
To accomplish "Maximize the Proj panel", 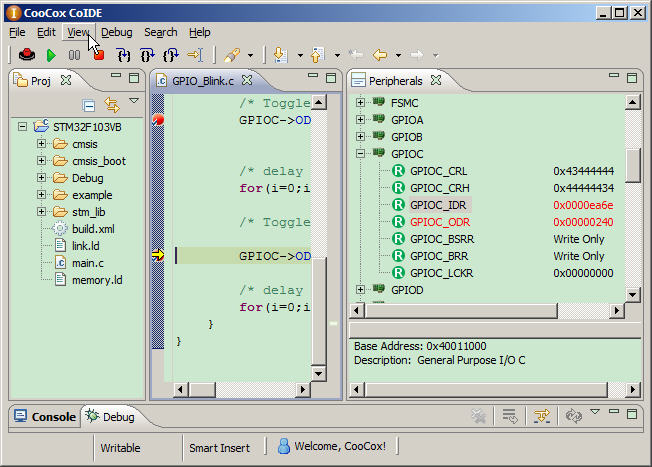I will [x=134, y=78].
